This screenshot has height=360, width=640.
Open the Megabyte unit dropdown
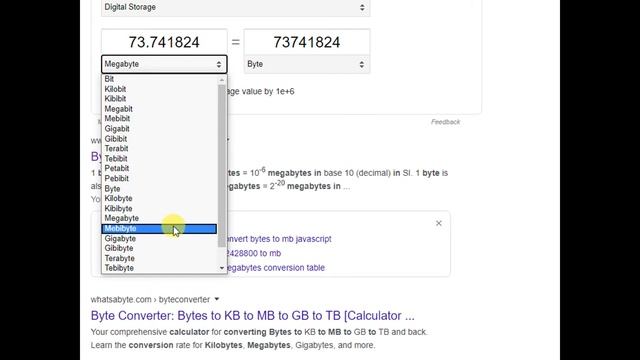tap(164, 64)
